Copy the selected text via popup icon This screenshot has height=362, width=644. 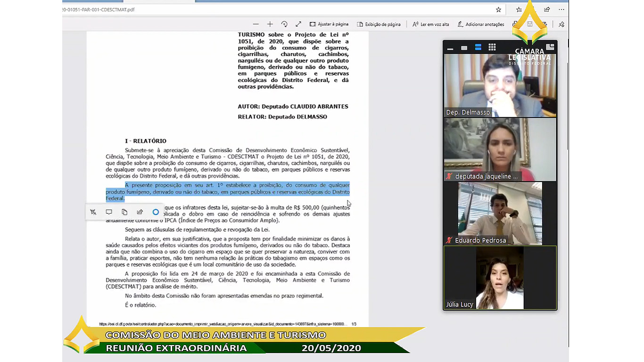click(x=124, y=212)
